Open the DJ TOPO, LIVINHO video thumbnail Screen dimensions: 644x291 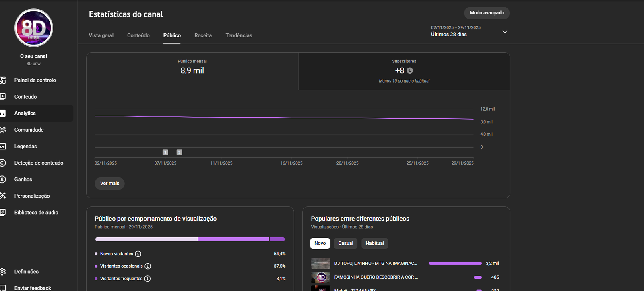point(320,264)
